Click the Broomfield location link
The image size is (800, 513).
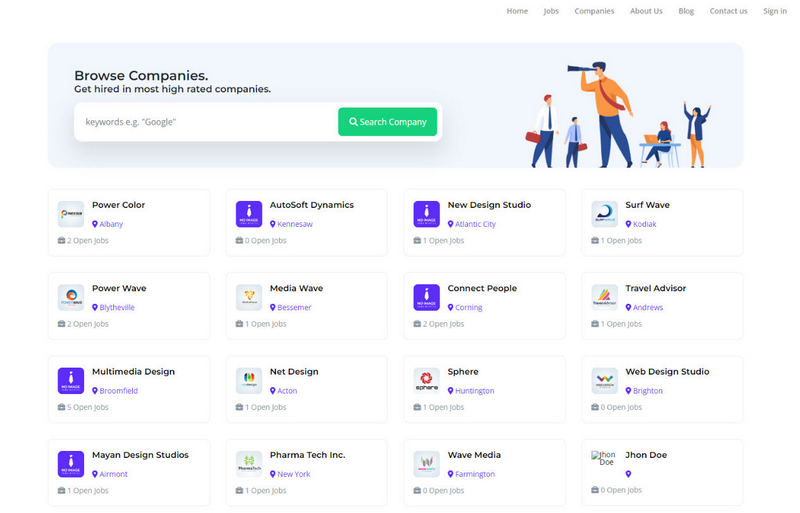(x=118, y=390)
